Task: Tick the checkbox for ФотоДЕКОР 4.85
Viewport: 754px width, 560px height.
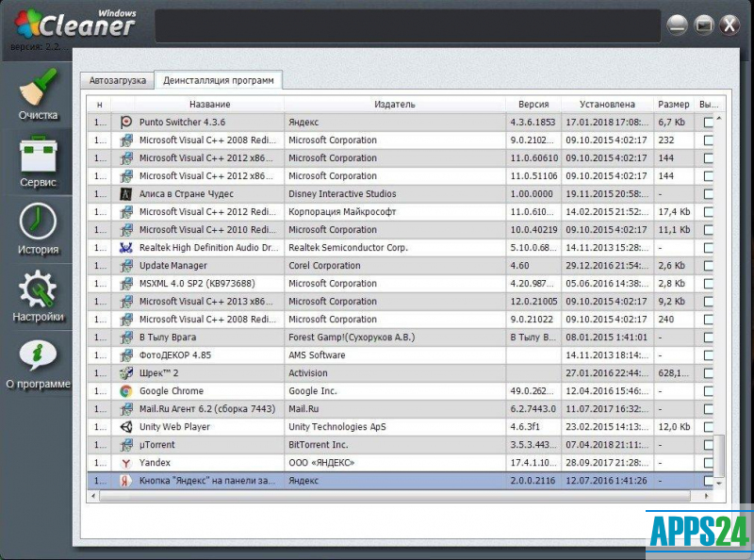Action: click(x=708, y=355)
